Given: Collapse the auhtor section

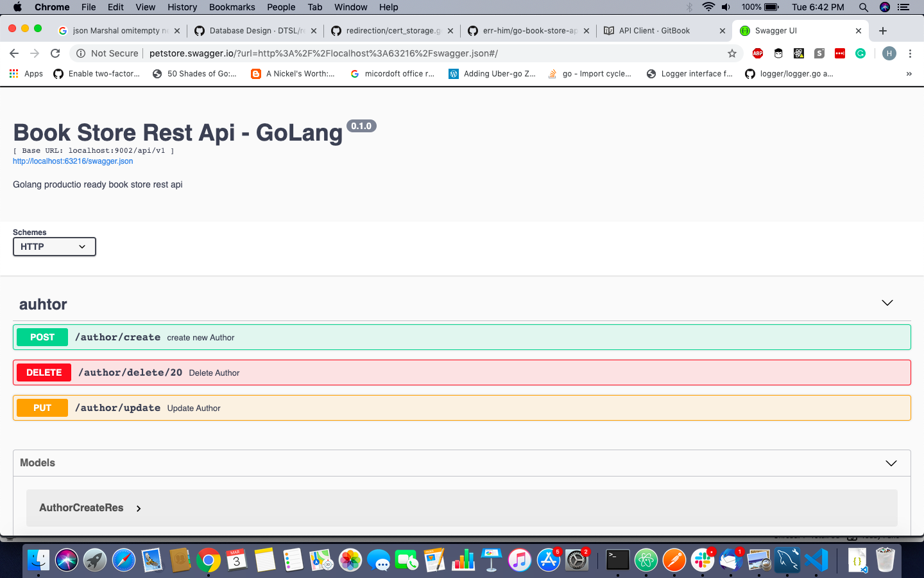Looking at the screenshot, I should tap(887, 302).
